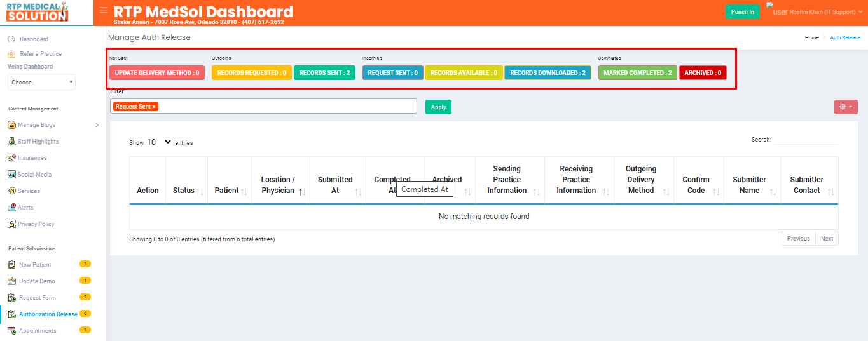Image resolution: width=868 pixels, height=341 pixels.
Task: Click the Insurances sidebar icon
Action: click(x=11, y=158)
